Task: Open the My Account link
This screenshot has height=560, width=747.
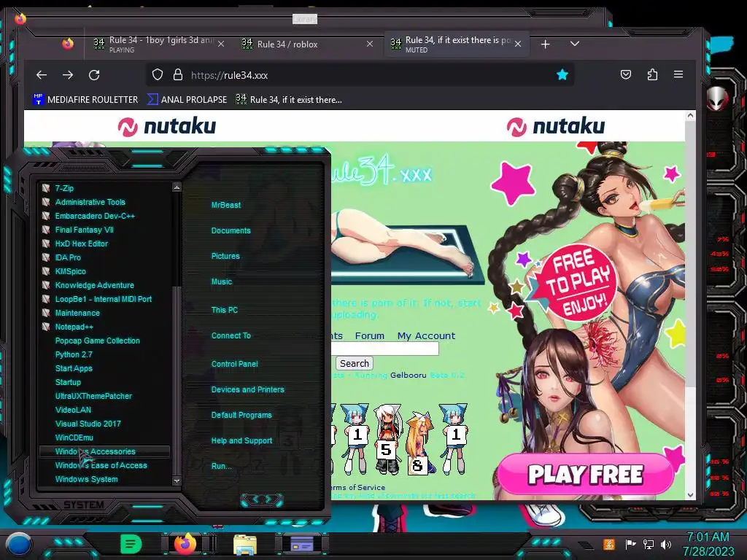Action: 426,335
